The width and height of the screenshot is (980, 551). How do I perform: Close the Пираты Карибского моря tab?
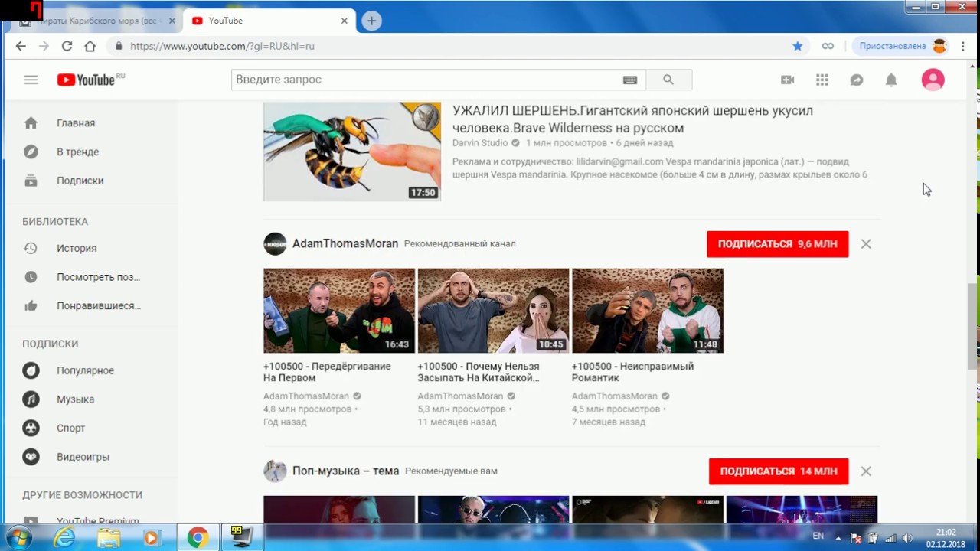pos(172,21)
